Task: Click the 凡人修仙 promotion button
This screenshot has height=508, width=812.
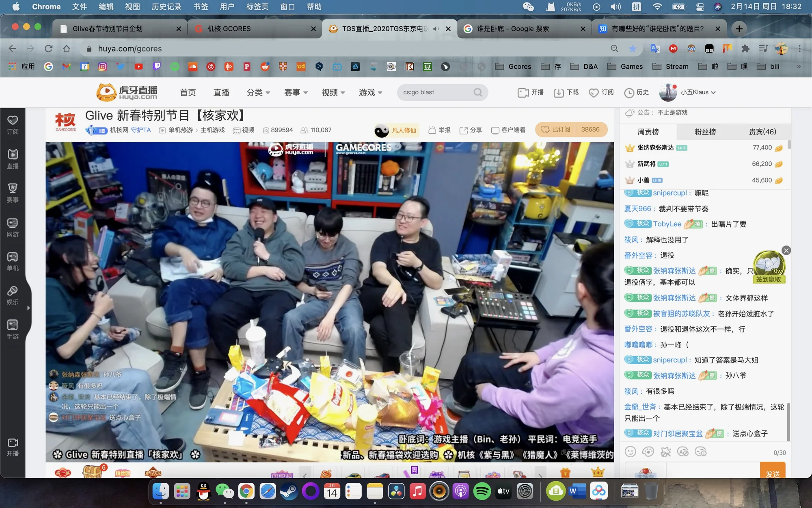Action: [x=396, y=130]
